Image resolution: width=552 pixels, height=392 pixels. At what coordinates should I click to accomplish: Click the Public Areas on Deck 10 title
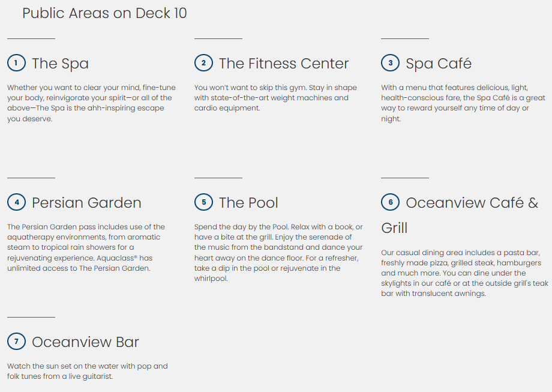tap(104, 13)
